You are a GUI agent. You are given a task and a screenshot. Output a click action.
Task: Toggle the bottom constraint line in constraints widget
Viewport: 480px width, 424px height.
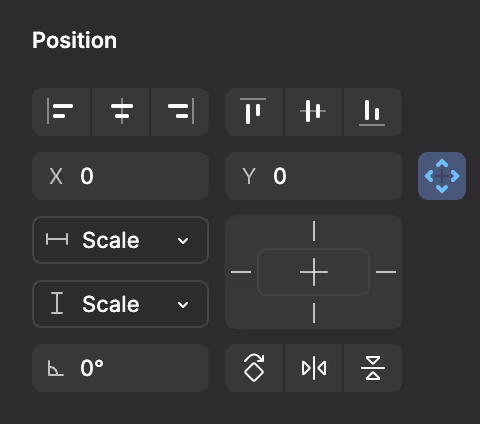point(314,313)
